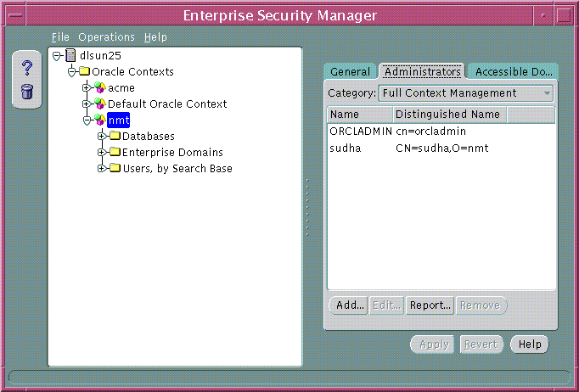Click the Report... button

(430, 305)
